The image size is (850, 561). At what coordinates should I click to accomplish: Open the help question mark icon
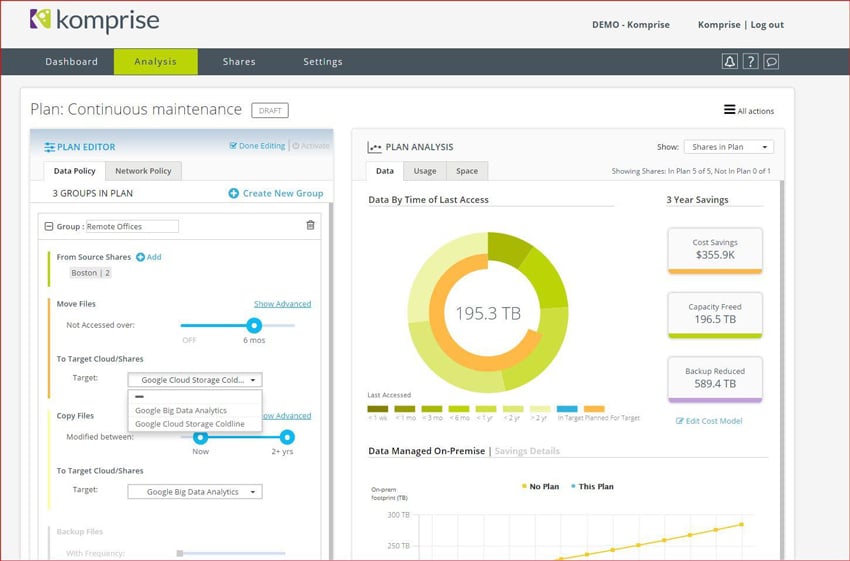[750, 62]
